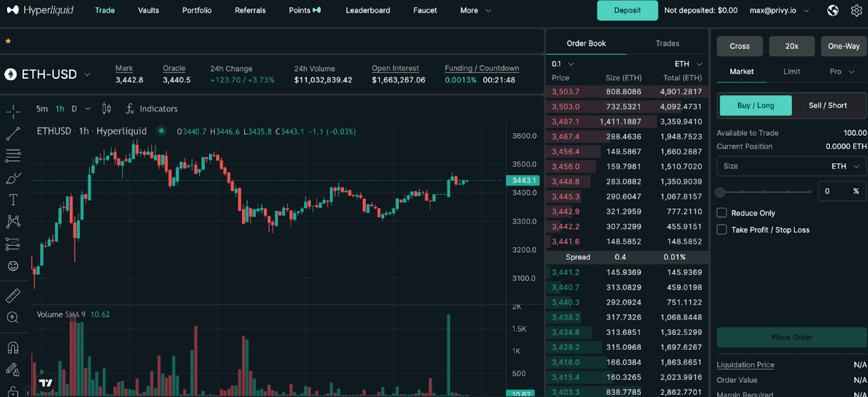This screenshot has width=868, height=397.
Task: Select the crosshair cursor tool
Action: tap(13, 111)
